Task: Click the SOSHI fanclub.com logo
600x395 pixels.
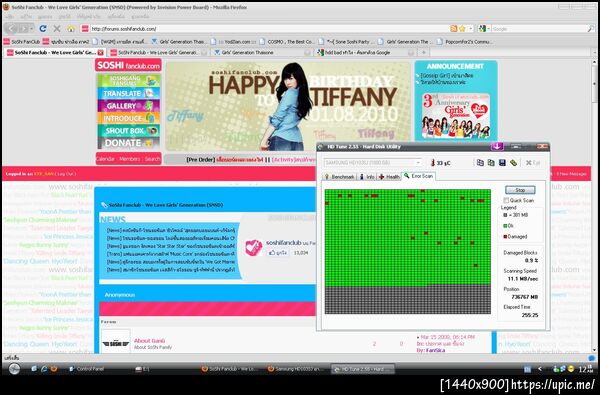Action: [128, 65]
